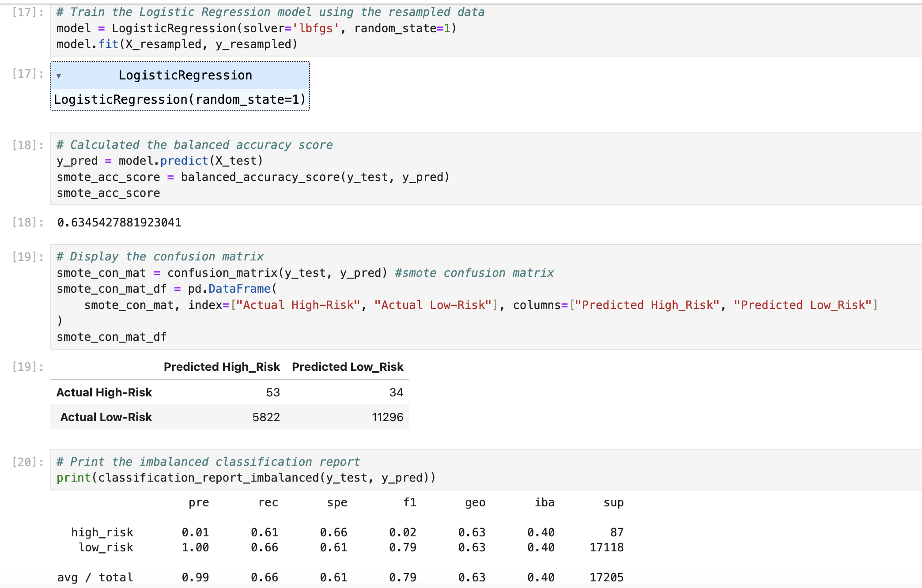Click the Predicted High_Risk column header
This screenshot has height=588, width=922.
click(222, 367)
